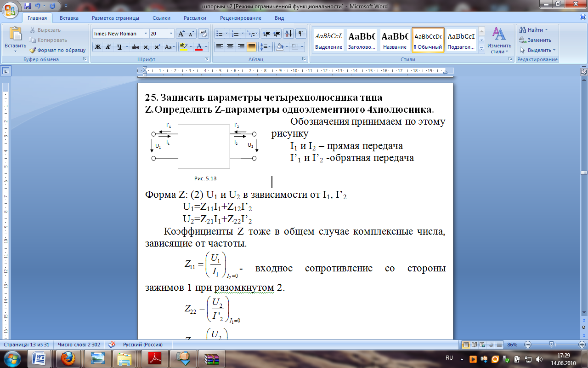Align text to the left
Image resolution: width=588 pixels, height=368 pixels.
[x=220, y=47]
